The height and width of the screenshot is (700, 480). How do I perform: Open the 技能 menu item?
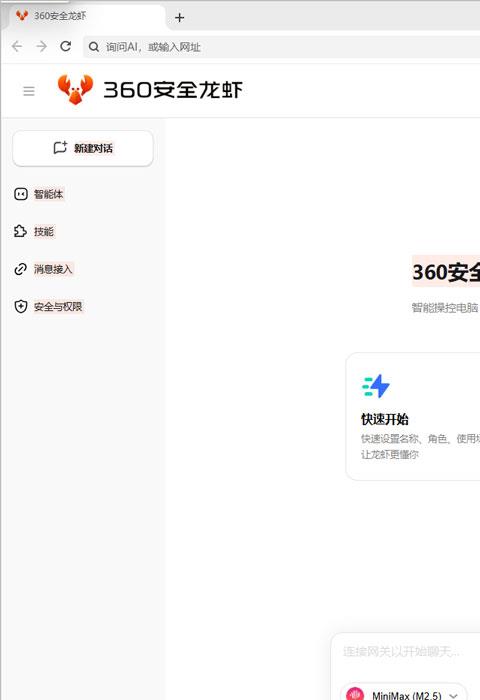pos(44,232)
